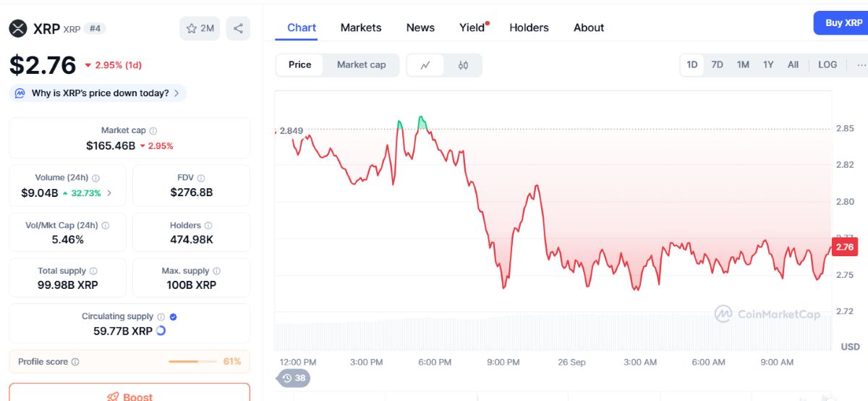This screenshot has width=868, height=401.
Task: Click the circulating supply progress ring
Action: (x=161, y=331)
